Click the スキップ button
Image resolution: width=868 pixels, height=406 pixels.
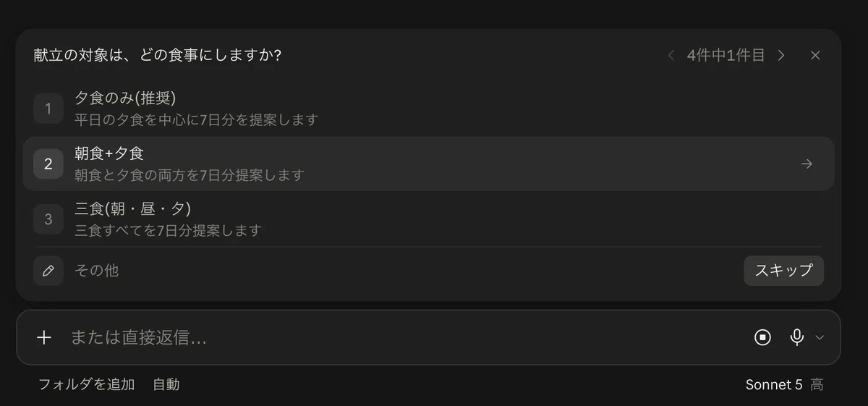click(783, 271)
